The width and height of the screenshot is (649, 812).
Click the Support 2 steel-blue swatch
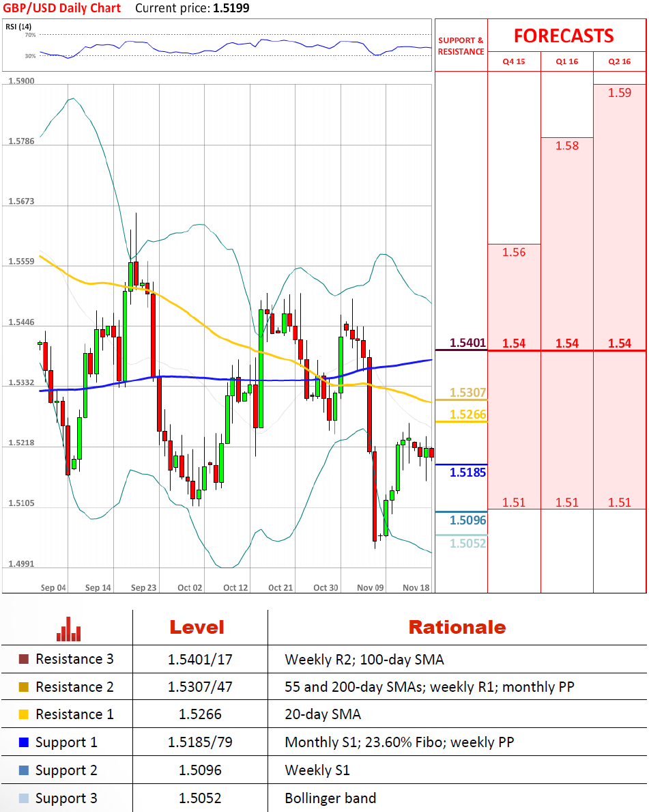[x=24, y=770]
